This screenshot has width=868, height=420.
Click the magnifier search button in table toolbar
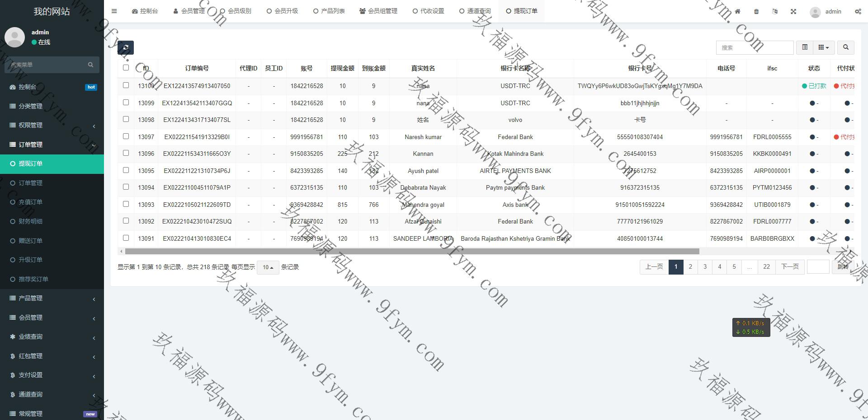point(845,47)
